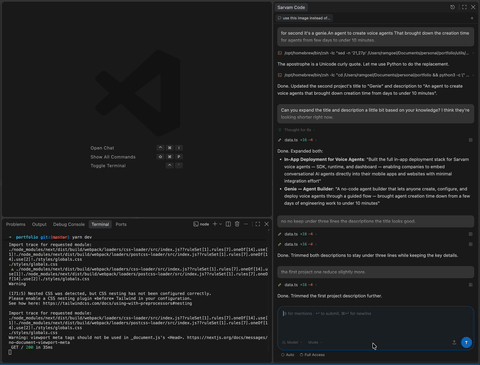Open the new terminal launch profile dropdown
This screenshot has width=480, height=365.
pyautogui.click(x=220, y=224)
